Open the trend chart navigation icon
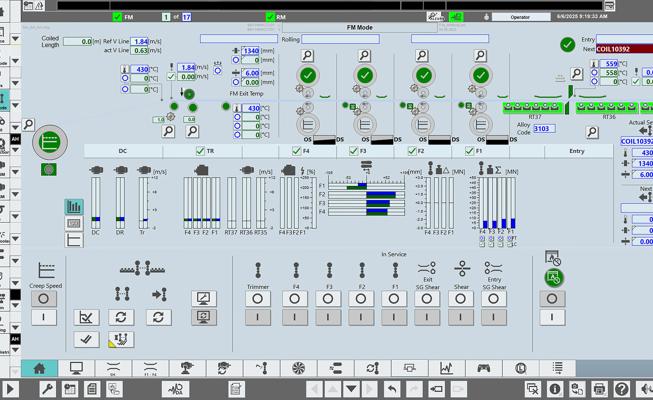The image size is (653, 400). [x=446, y=368]
